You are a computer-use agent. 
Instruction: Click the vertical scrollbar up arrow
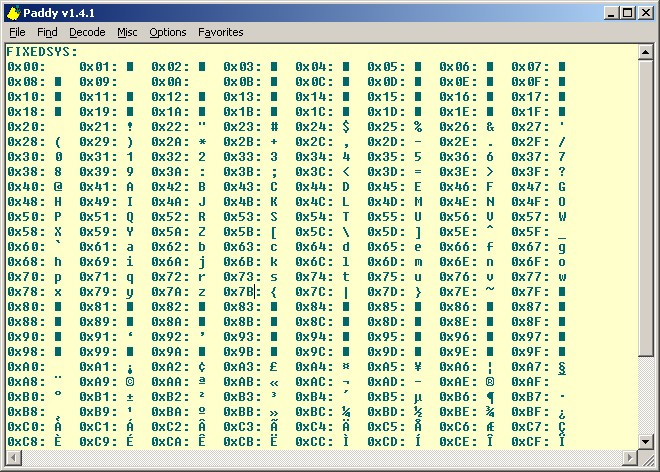(x=645, y=52)
